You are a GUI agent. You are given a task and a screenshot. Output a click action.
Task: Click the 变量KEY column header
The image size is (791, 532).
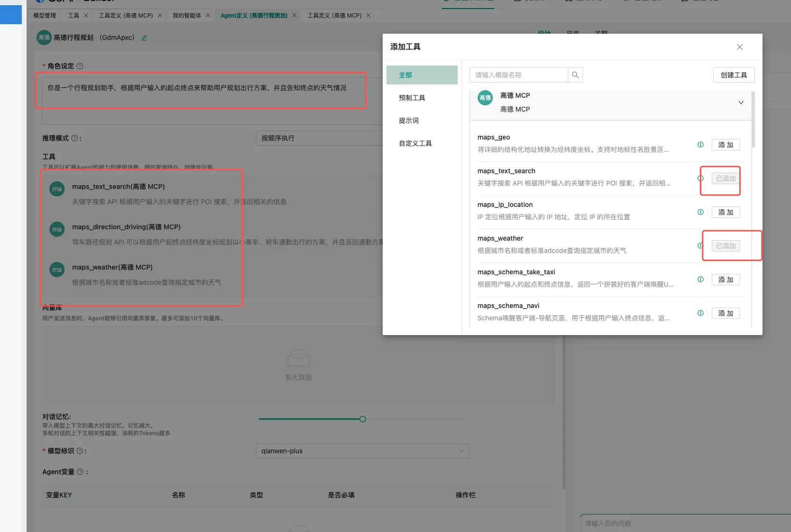point(59,495)
